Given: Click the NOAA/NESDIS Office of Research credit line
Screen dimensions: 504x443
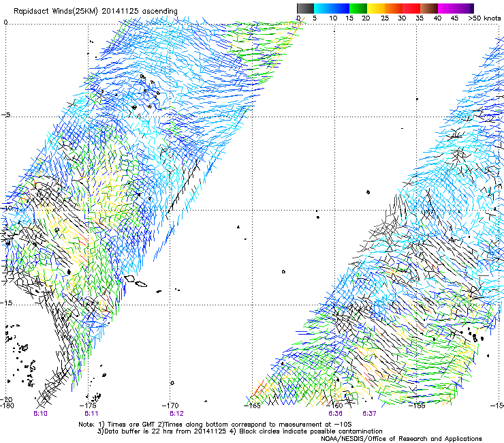Looking at the screenshot, I should (x=401, y=439).
